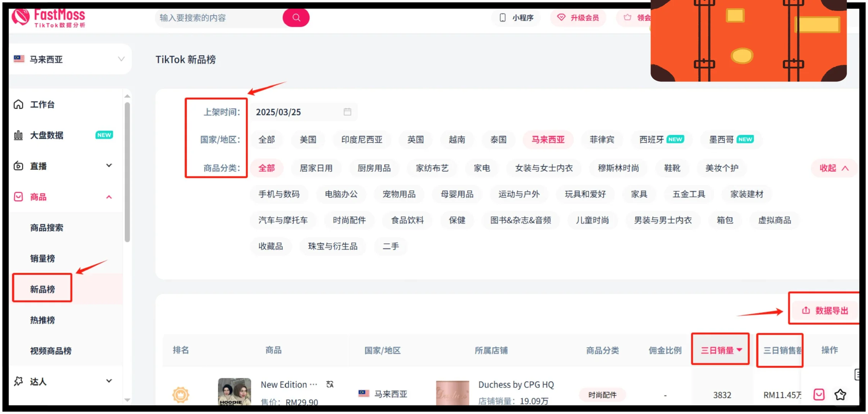Select category 珠宝与衍生品
This screenshot has width=868, height=414.
(332, 246)
